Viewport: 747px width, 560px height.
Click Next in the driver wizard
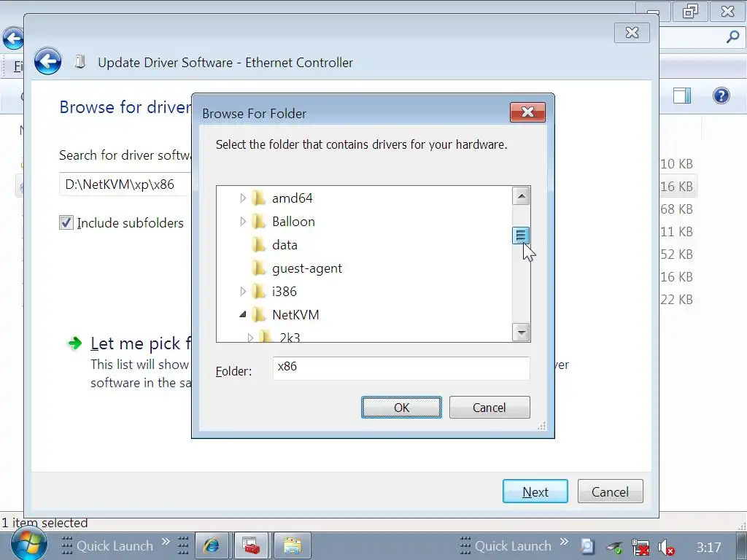tap(535, 491)
